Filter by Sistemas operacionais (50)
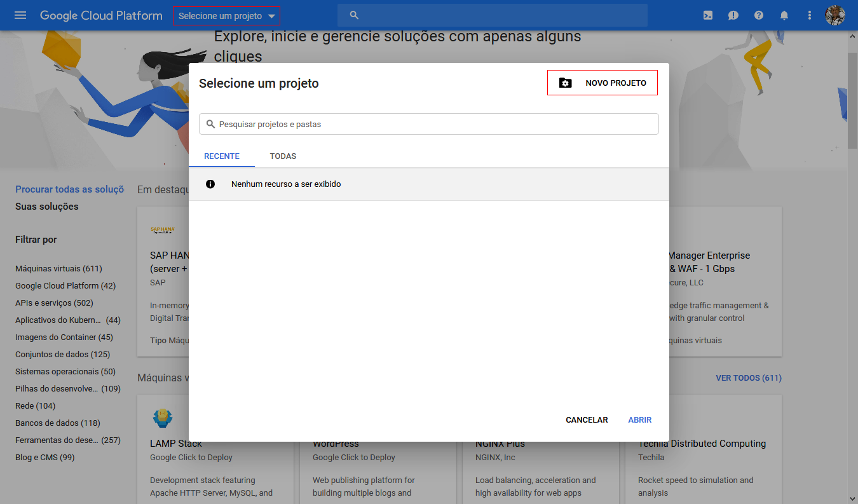The width and height of the screenshot is (858, 504). tap(65, 372)
